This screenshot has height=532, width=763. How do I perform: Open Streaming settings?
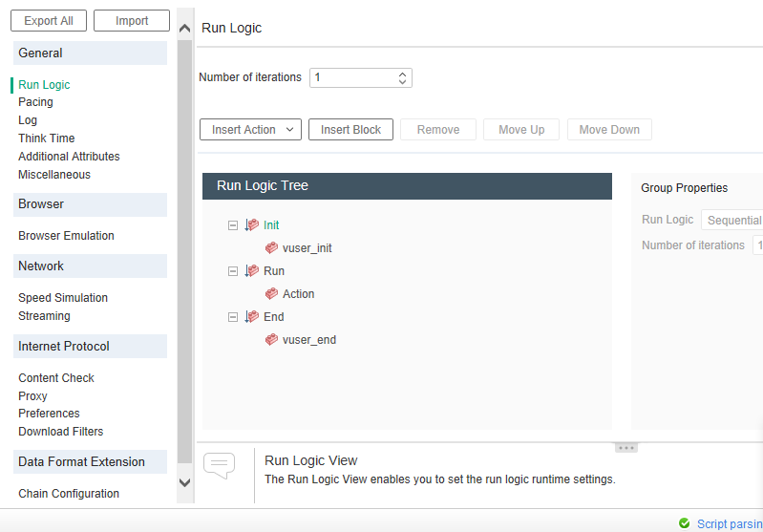click(44, 316)
